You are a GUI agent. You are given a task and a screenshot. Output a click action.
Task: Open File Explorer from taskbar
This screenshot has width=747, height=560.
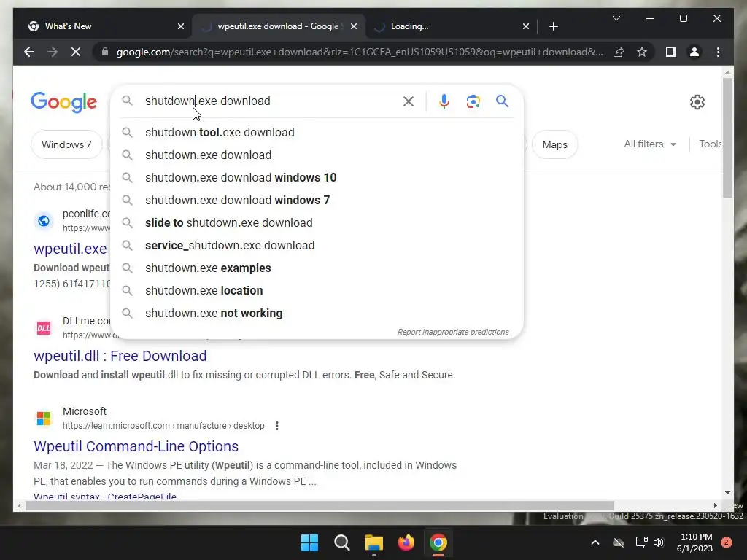374,542
